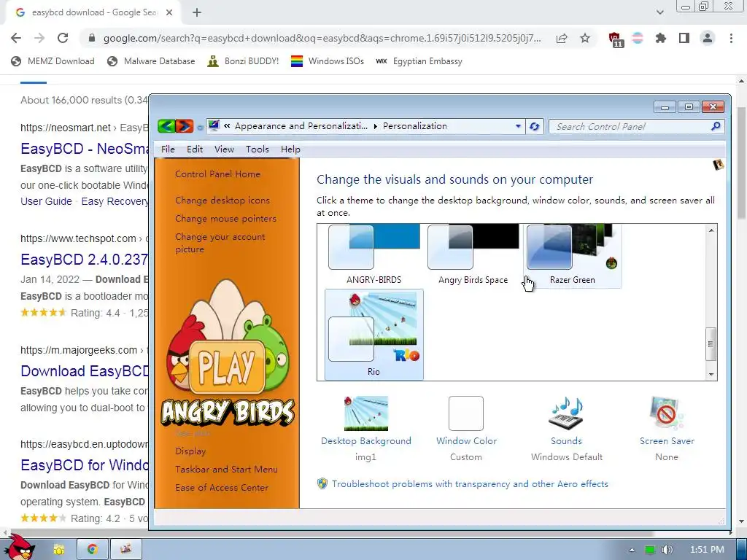Open Egyptian Embassy bookmark
Image resolution: width=747 pixels, height=560 pixels.
(x=419, y=61)
